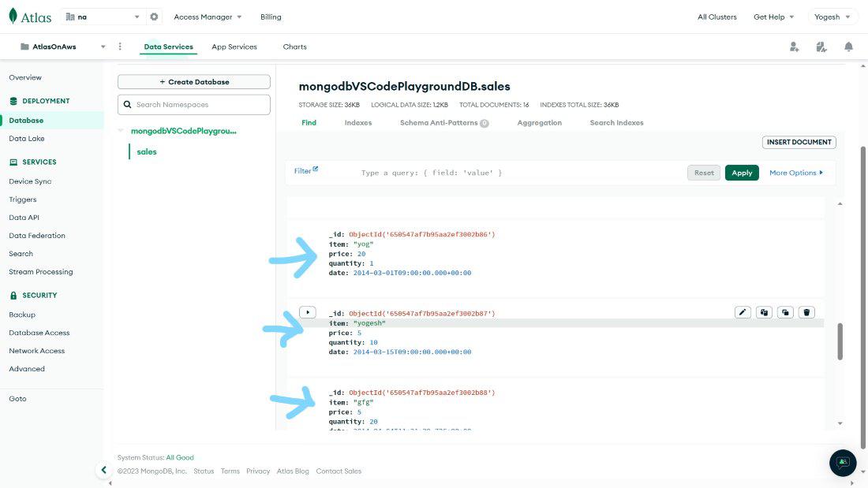868x488 pixels.
Task: Open the project three-dot menu
Action: coord(120,47)
